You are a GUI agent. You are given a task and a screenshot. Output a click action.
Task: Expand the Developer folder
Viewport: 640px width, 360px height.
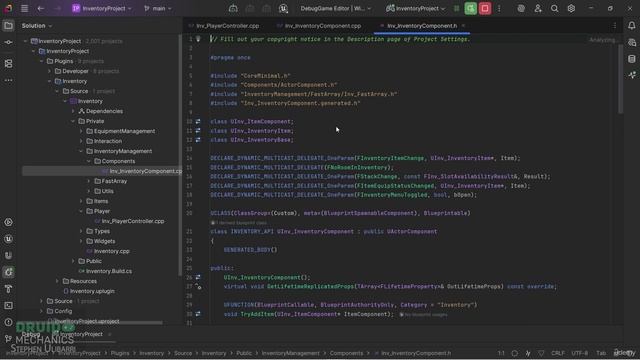coord(50,71)
